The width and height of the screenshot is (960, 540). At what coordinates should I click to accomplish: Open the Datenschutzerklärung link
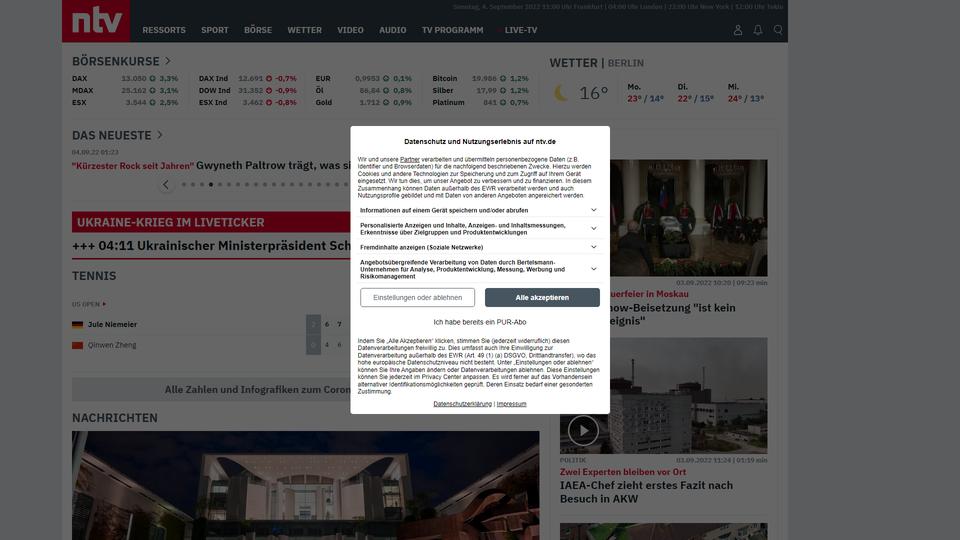point(462,404)
